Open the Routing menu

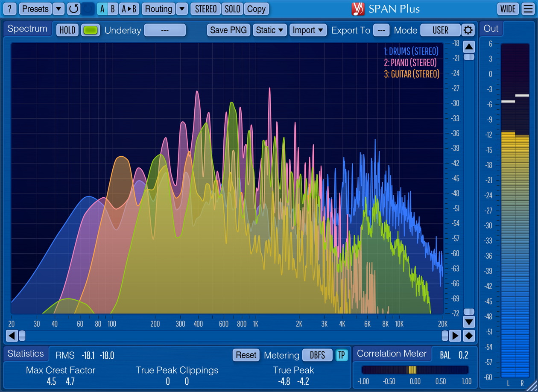(158, 9)
